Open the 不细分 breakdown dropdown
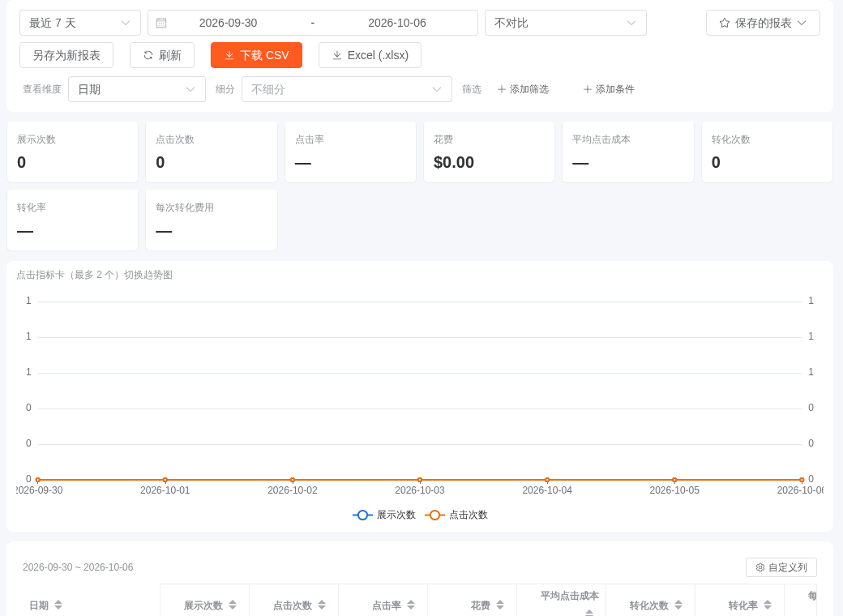The height and width of the screenshot is (616, 843). [347, 89]
